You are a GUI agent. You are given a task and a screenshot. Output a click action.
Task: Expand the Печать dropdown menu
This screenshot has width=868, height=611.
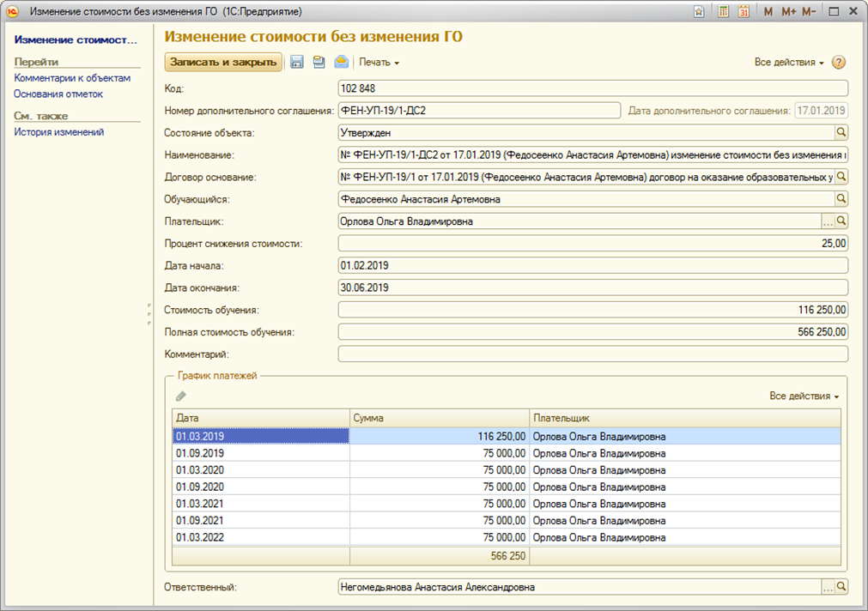pyautogui.click(x=379, y=63)
